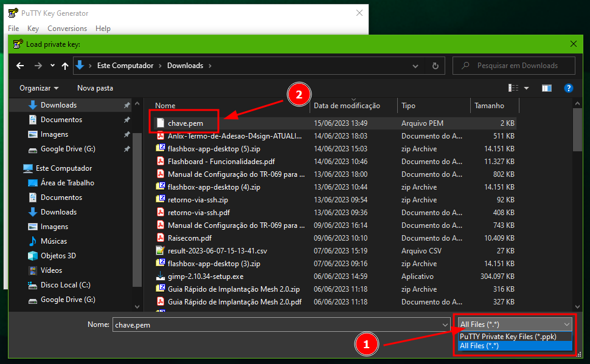
Task: Change the view layout icon
Action: coord(513,88)
